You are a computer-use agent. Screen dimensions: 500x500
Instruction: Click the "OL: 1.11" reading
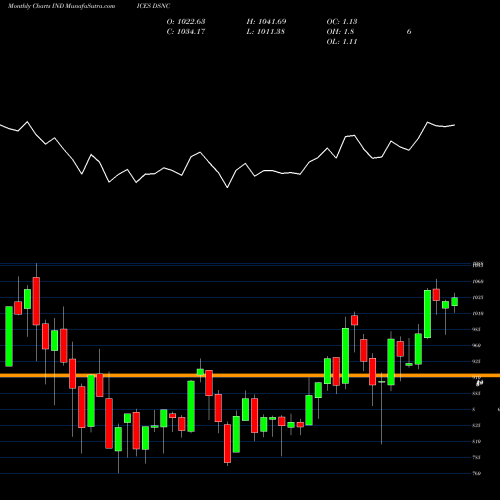point(342,42)
